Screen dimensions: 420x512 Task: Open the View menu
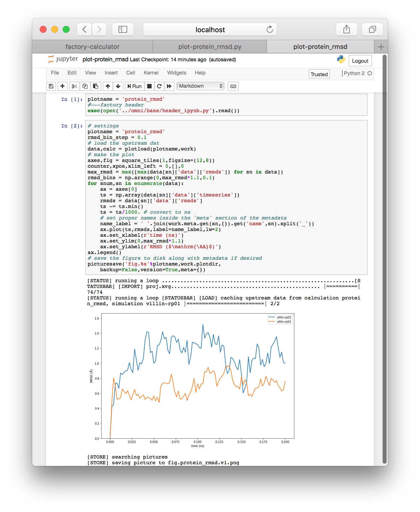pos(91,73)
